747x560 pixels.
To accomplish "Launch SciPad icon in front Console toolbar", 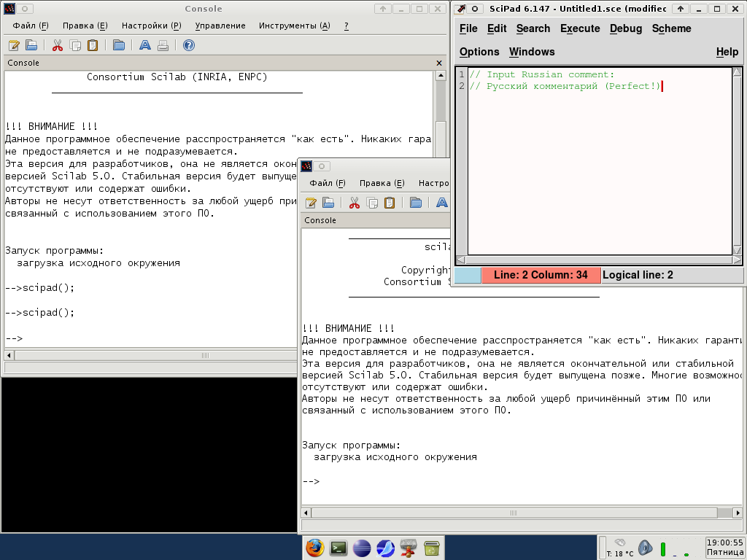I will click(x=311, y=203).
